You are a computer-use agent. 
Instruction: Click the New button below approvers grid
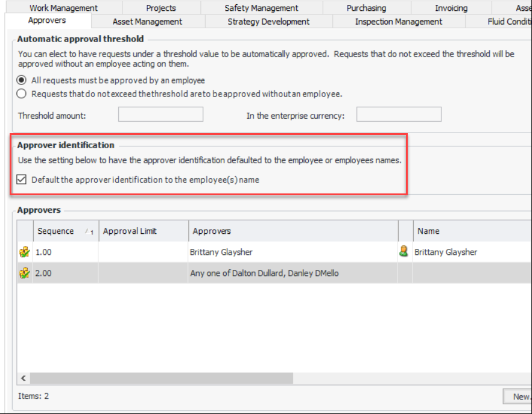519,397
